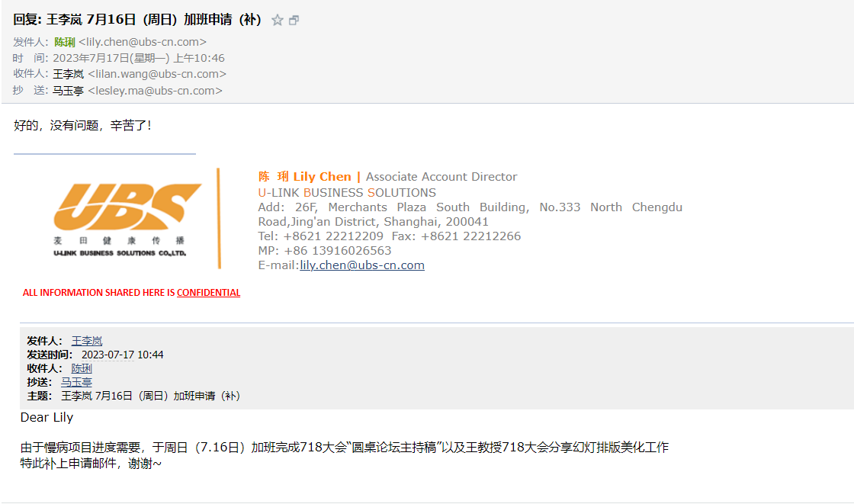Image resolution: width=854 pixels, height=504 pixels.
Task: Open quoted sender 王李岚 link
Action: tap(87, 341)
